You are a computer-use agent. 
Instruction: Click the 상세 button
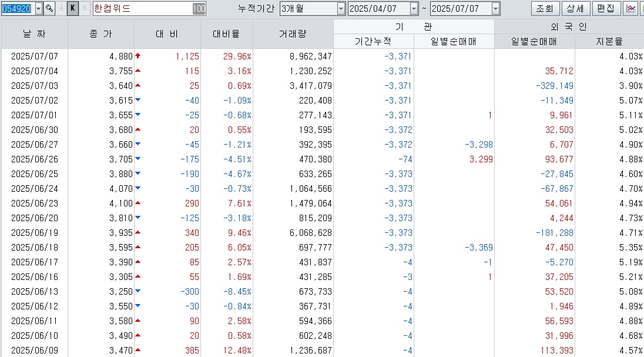[x=575, y=8]
